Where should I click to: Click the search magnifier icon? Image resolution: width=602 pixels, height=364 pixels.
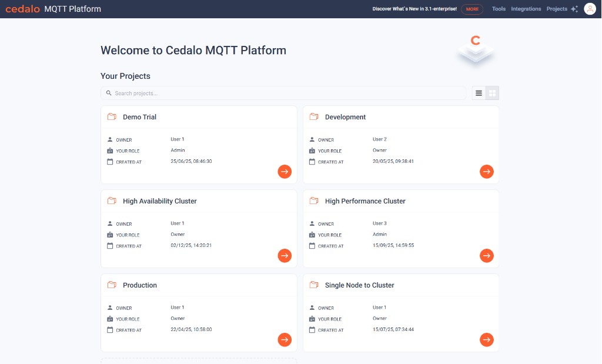(x=109, y=93)
